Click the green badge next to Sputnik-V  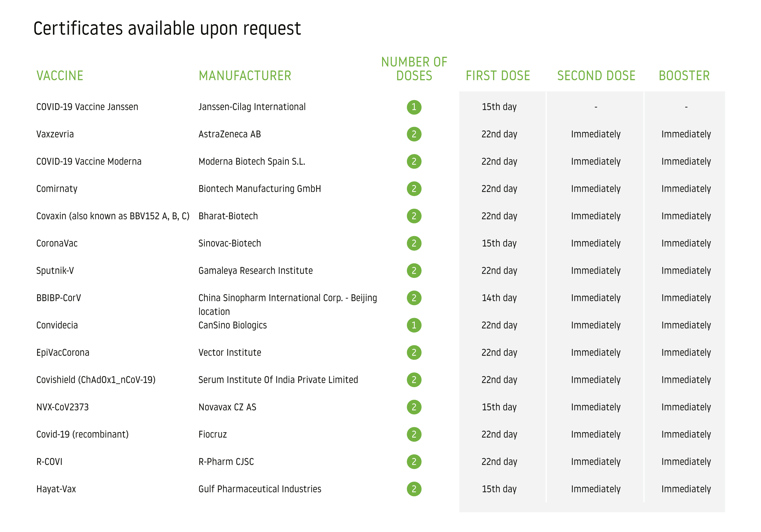(x=414, y=270)
